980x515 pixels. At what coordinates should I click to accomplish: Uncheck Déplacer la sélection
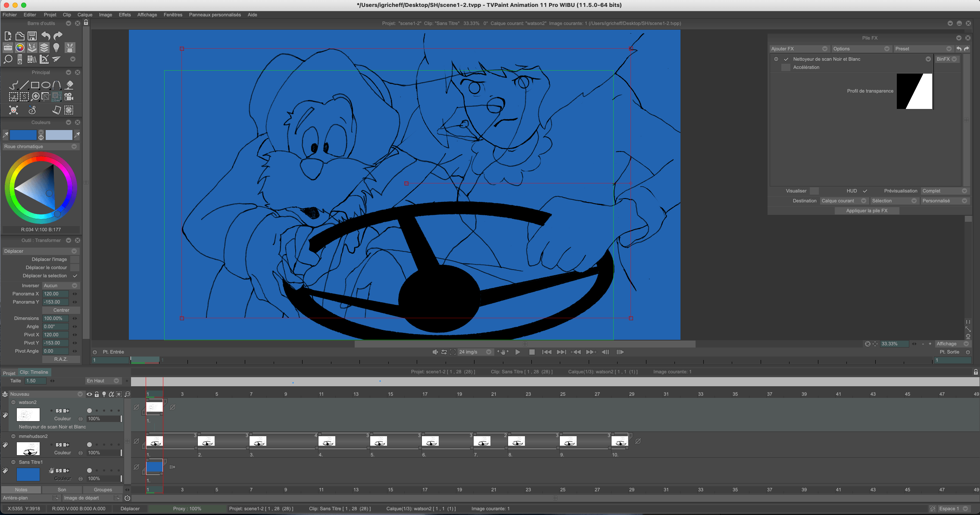tap(75, 276)
